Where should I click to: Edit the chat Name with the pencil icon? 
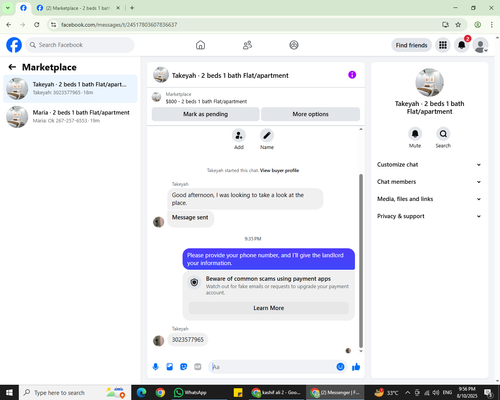coord(267,135)
